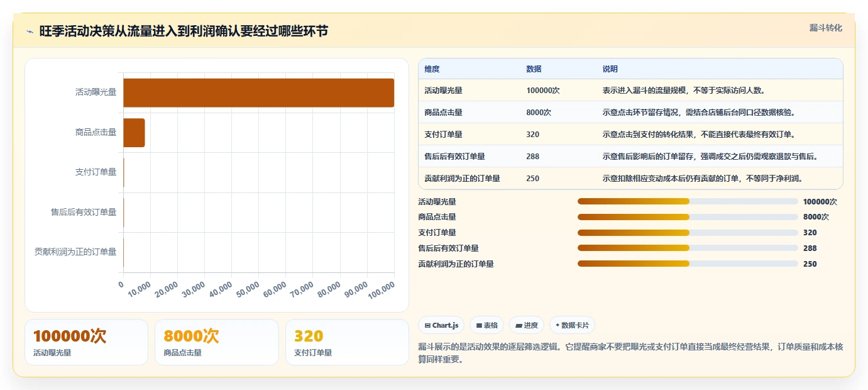
Task: Click the 100,000 x-axis tick label
Action: pyautogui.click(x=382, y=291)
